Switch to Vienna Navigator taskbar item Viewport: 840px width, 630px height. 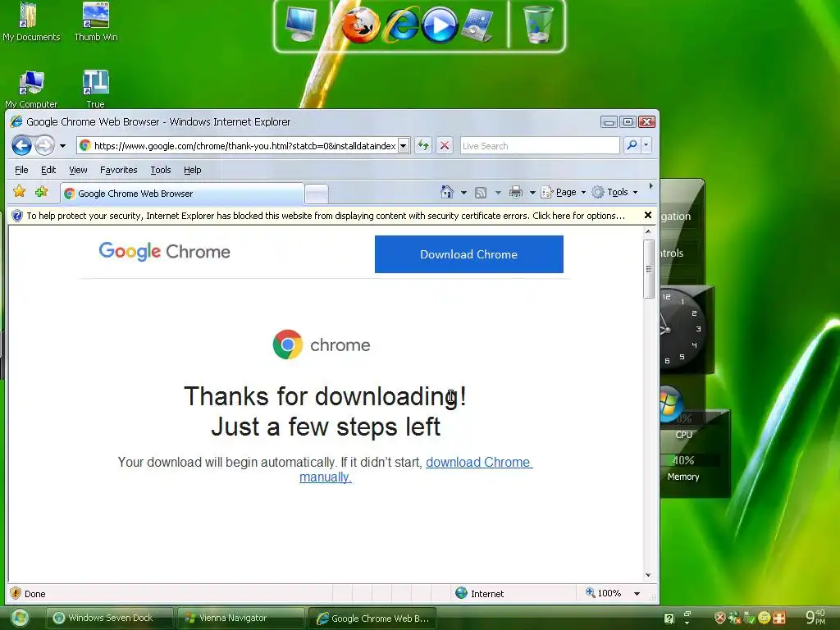click(240, 618)
